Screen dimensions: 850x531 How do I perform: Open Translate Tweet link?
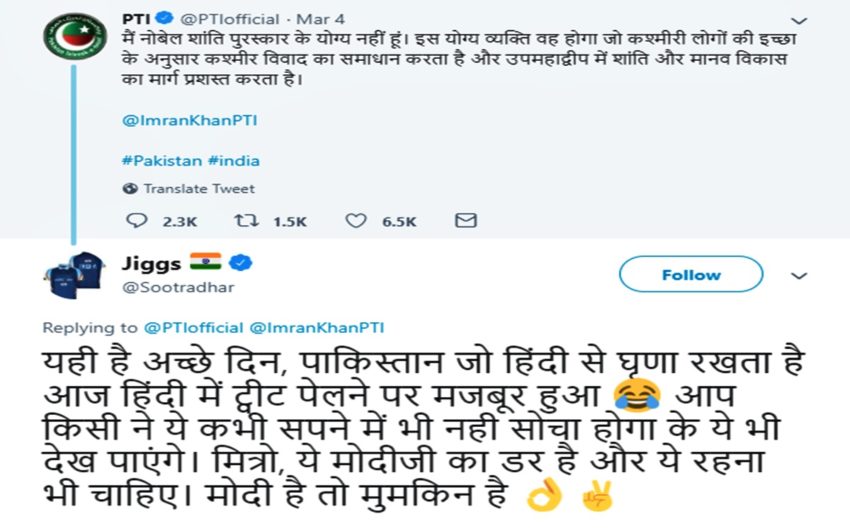pyautogui.click(x=198, y=188)
